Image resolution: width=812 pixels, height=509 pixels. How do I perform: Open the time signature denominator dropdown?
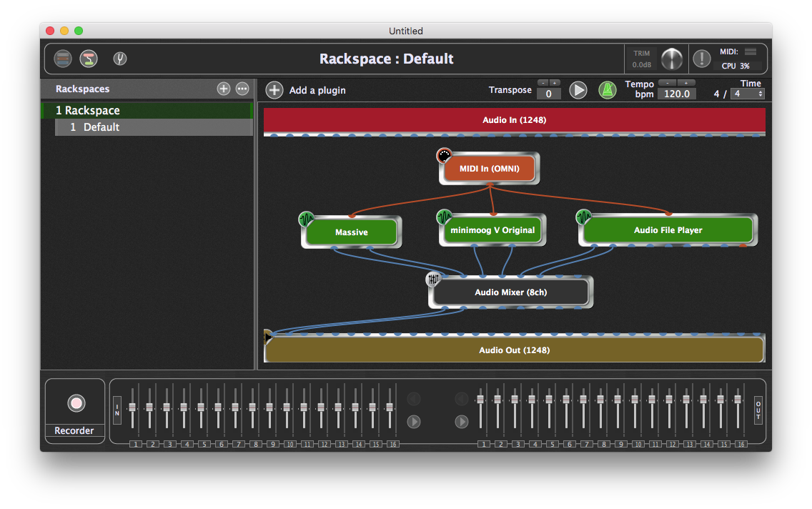pyautogui.click(x=747, y=94)
